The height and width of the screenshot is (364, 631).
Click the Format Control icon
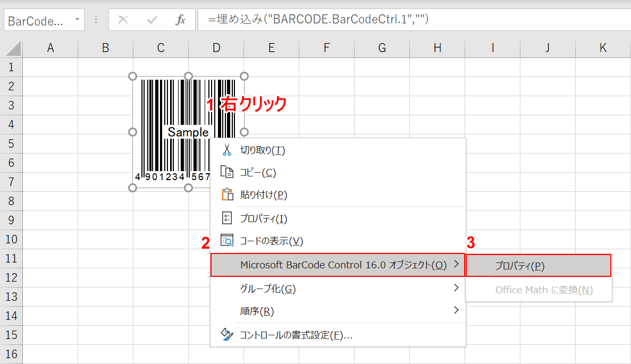[227, 335]
